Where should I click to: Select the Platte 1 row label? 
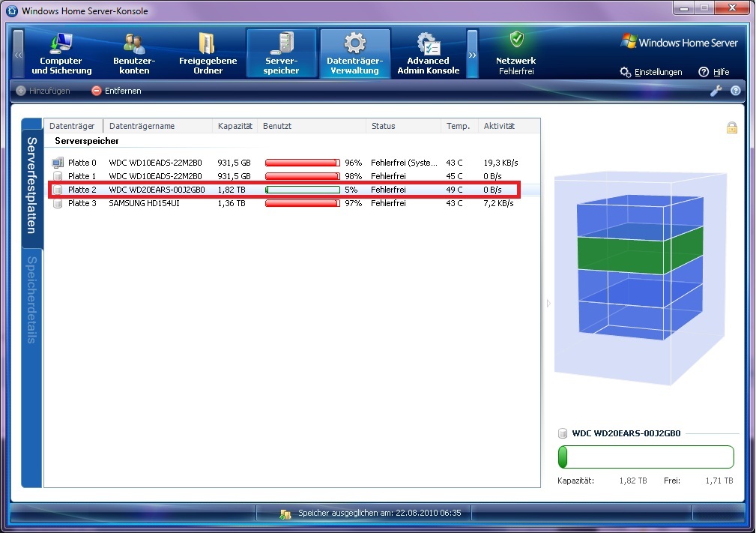pyautogui.click(x=82, y=176)
